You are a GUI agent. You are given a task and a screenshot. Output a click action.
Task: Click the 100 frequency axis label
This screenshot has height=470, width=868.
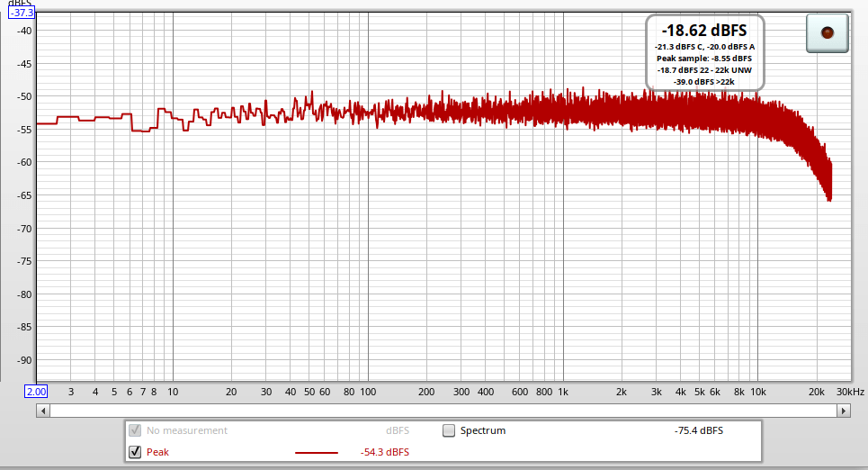tap(368, 392)
